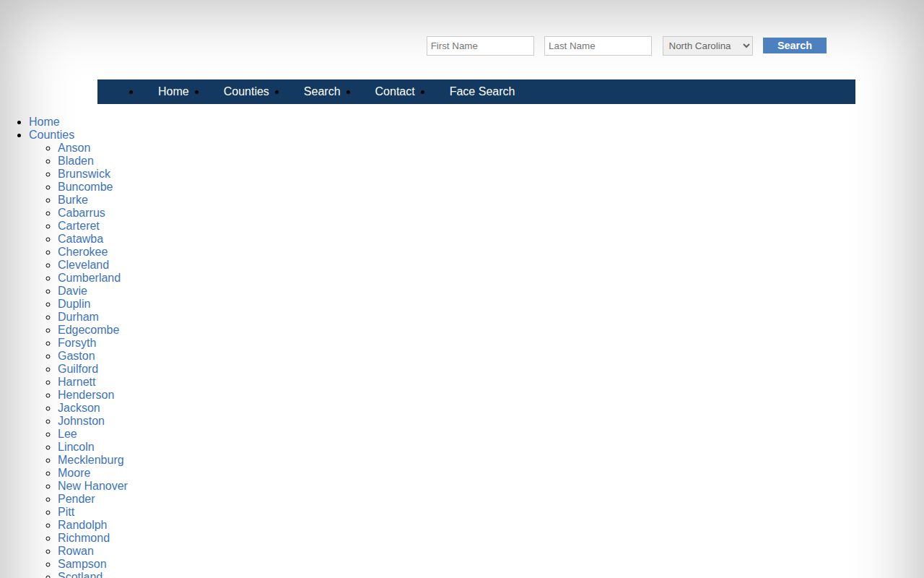This screenshot has width=924, height=578.
Task: Open Contact in the navigation bar
Action: pyautogui.click(x=395, y=91)
